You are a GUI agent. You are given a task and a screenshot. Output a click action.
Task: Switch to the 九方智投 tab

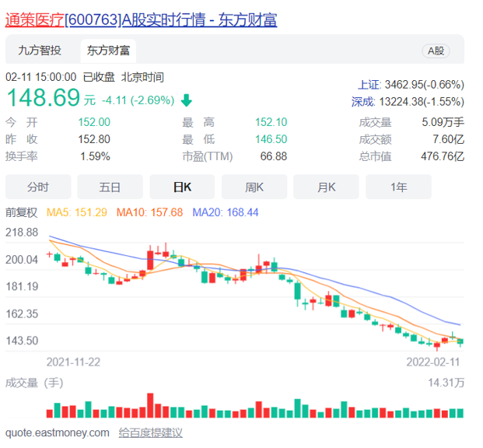click(40, 51)
